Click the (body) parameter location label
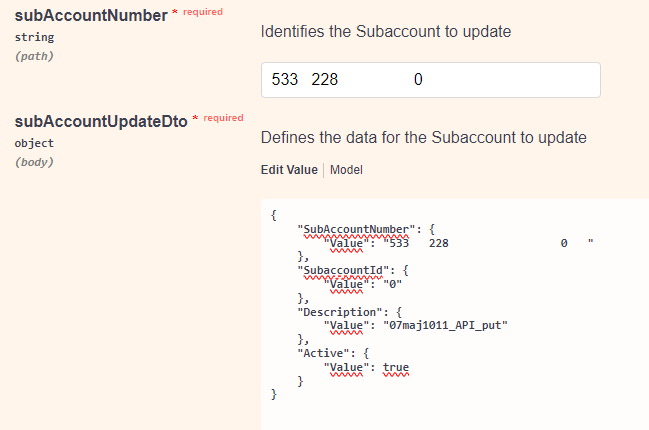The width and height of the screenshot is (649, 430). pyautogui.click(x=34, y=162)
